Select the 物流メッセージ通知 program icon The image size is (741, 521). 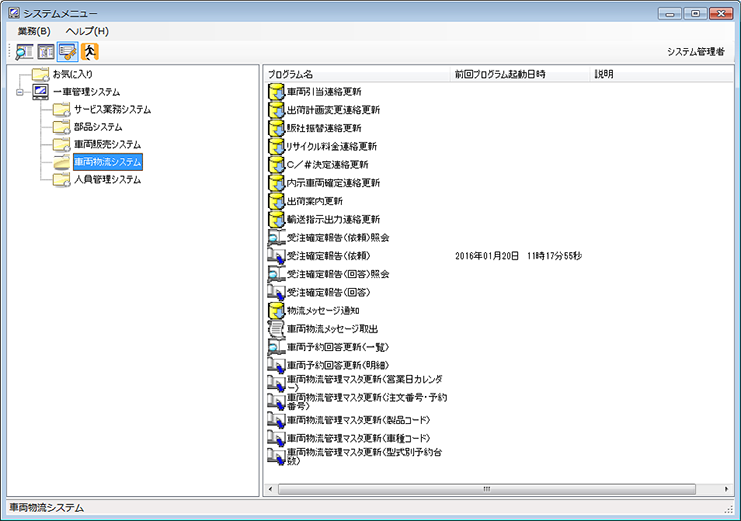(277, 311)
